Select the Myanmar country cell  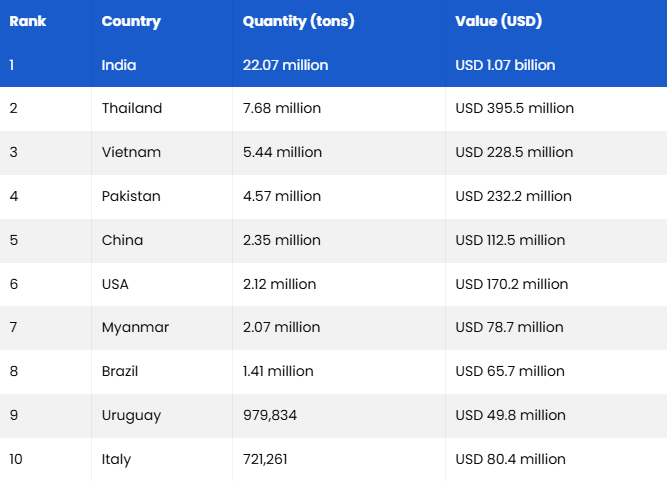point(135,327)
